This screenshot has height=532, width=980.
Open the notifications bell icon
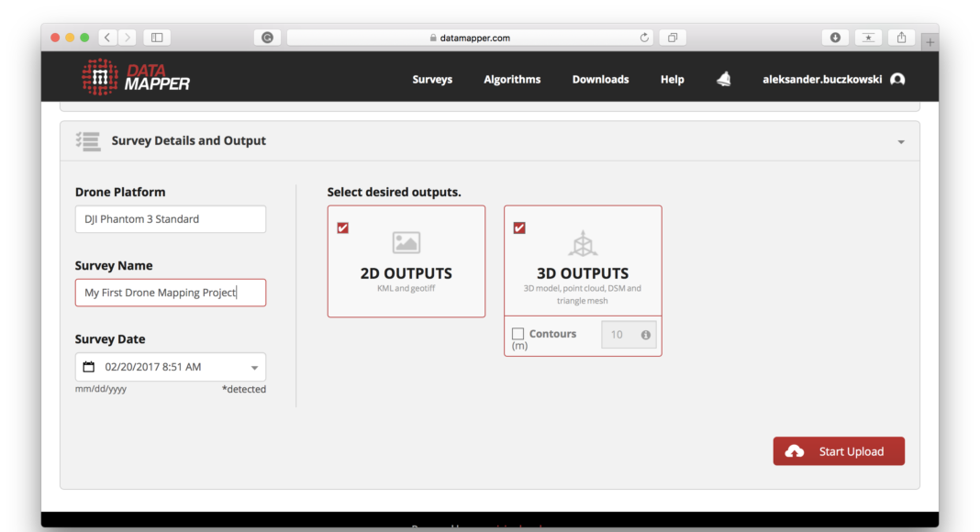coord(724,80)
